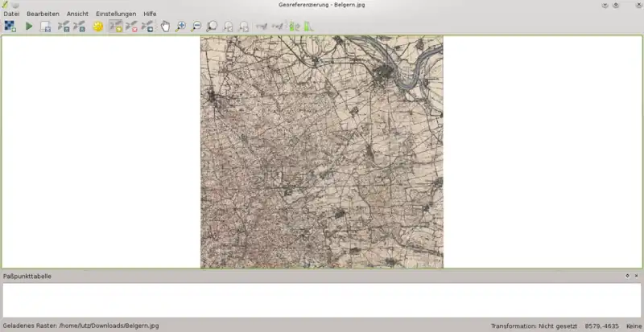The width and height of the screenshot is (644, 332).
Task: Select the Delete Point tool
Action: [x=132, y=27]
